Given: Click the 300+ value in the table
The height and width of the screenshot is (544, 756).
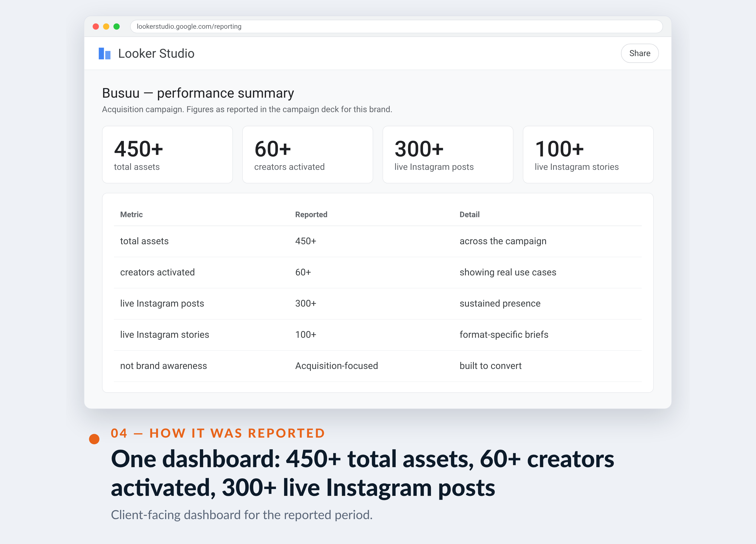Looking at the screenshot, I should pos(305,304).
